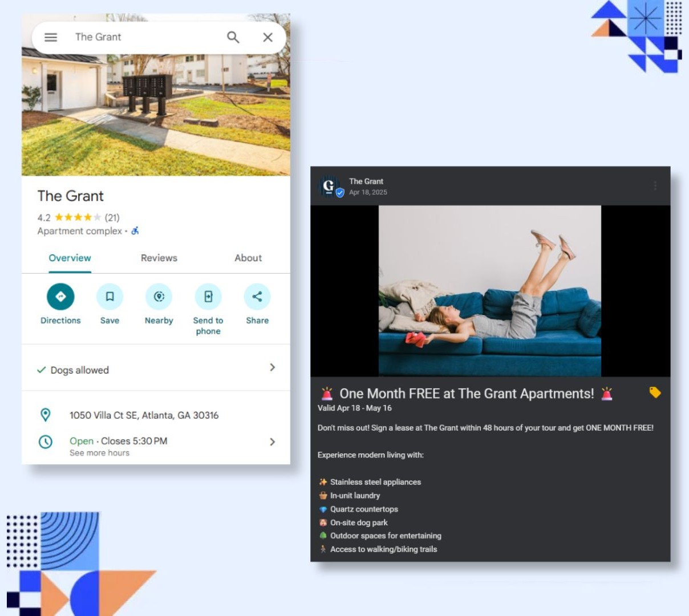Click 'The Grant' place title heading
Image resolution: width=689 pixels, height=616 pixels.
click(x=71, y=196)
